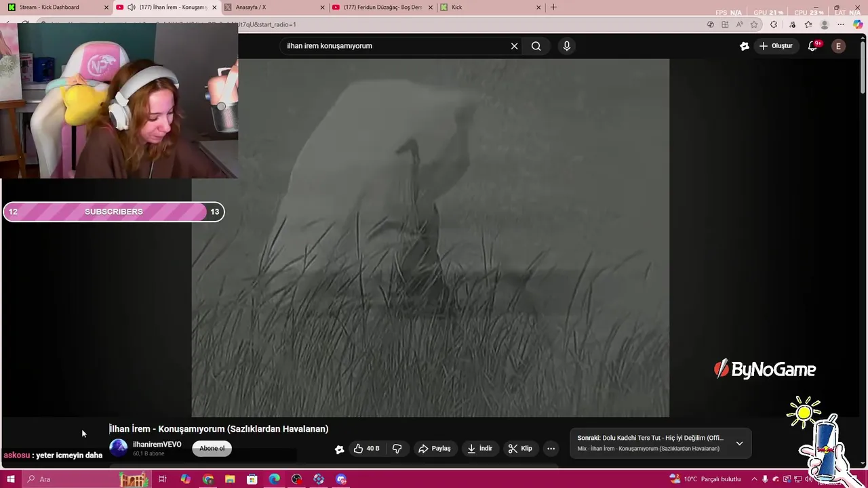Screen dimensions: 868x488
Task: Open Microsoft Store from the taskbar
Action: click(x=252, y=479)
